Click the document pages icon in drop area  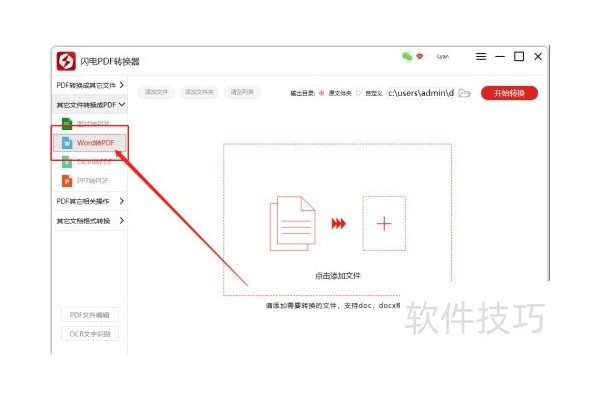tap(293, 224)
